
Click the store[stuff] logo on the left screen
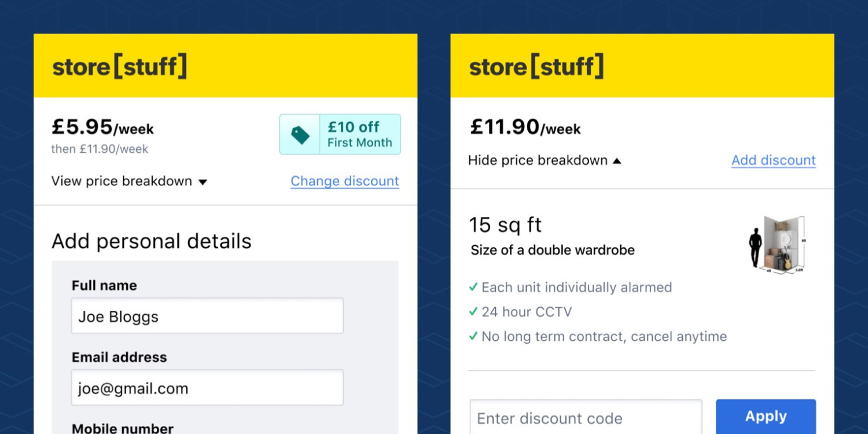click(x=120, y=65)
